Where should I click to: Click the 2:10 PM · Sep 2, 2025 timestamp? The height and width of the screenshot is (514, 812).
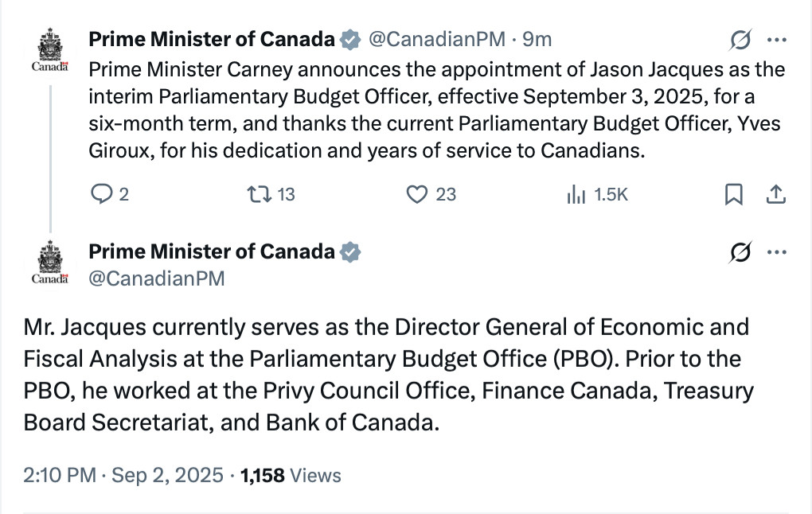click(123, 475)
